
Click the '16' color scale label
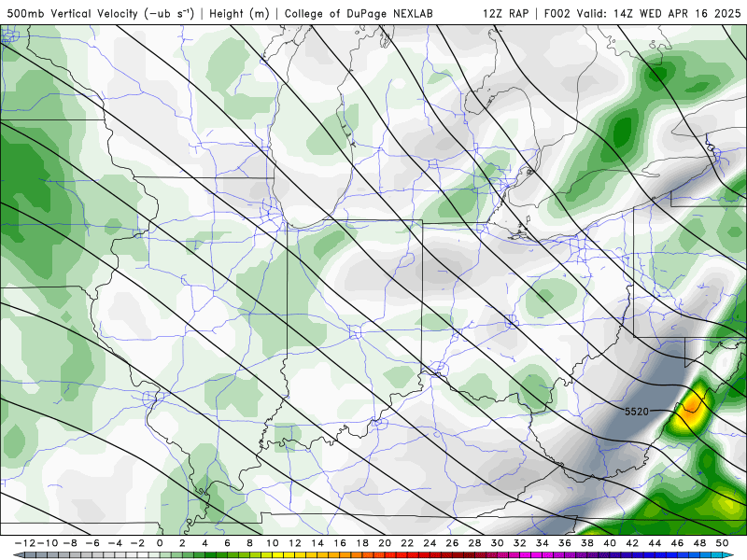tap(340, 543)
